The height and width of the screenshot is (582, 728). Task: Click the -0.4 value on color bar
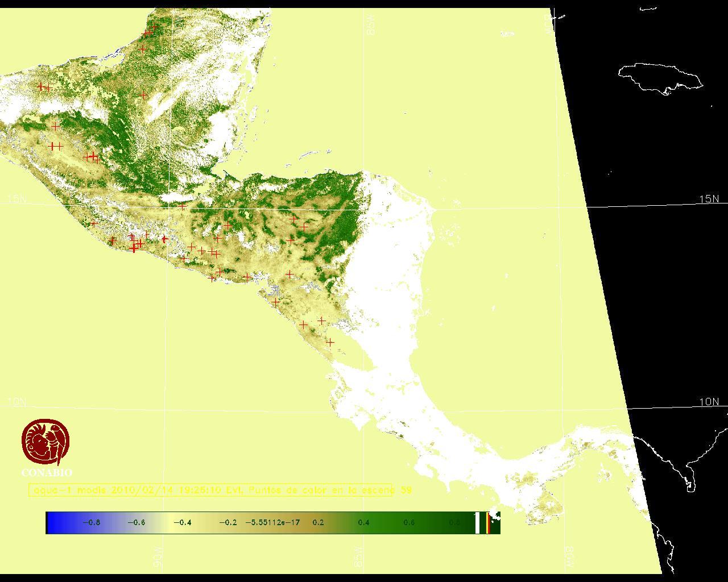click(x=182, y=523)
